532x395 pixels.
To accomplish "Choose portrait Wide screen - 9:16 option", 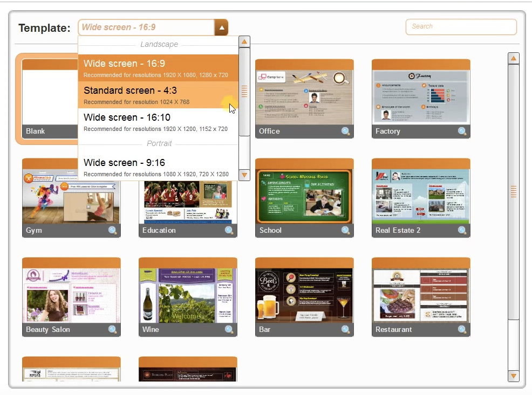I will pyautogui.click(x=158, y=168).
